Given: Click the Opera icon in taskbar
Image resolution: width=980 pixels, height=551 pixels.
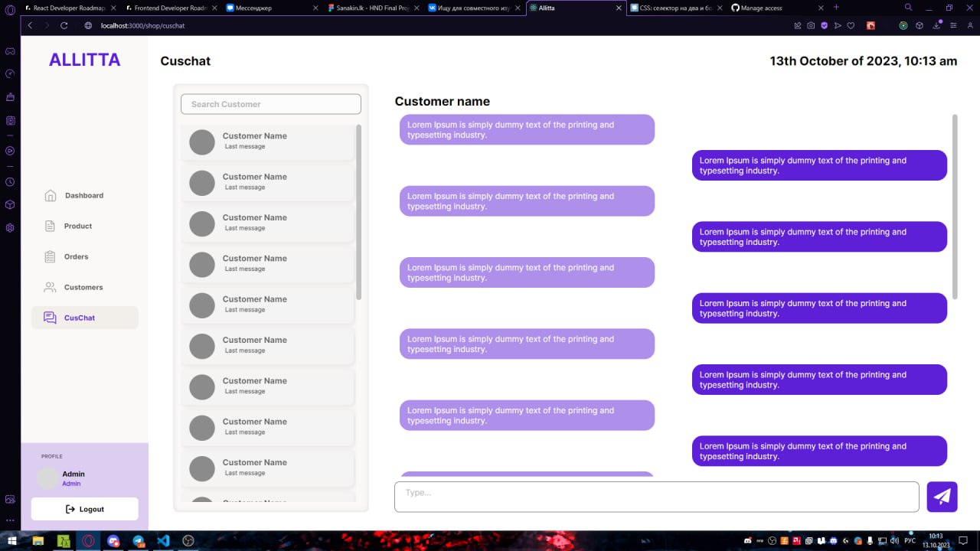Looking at the screenshot, I should click(88, 540).
